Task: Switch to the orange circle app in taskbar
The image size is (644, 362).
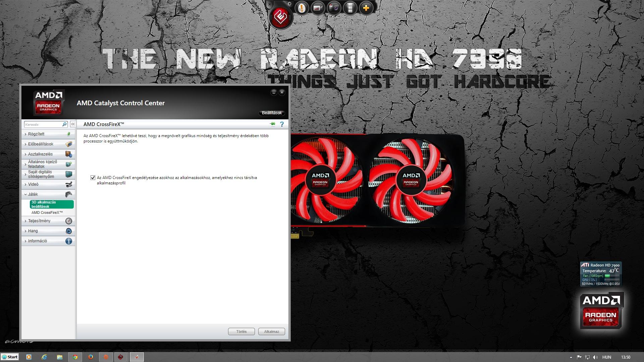Action: (106, 357)
